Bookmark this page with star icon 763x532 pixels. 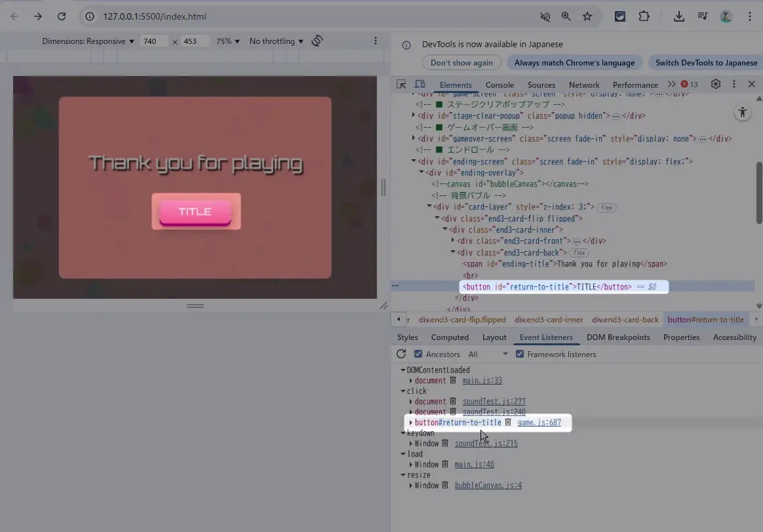pyautogui.click(x=587, y=16)
